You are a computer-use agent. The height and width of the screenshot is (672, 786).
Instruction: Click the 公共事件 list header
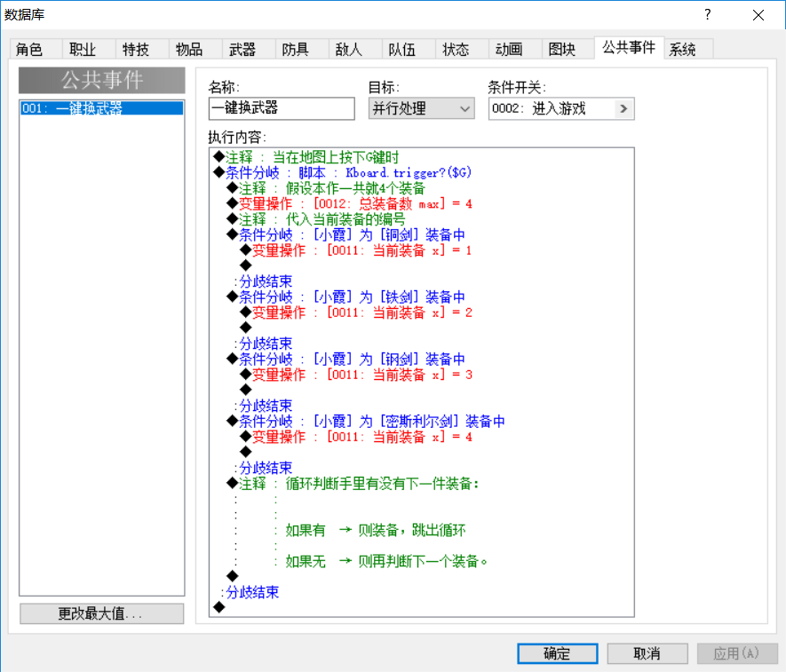tap(102, 80)
